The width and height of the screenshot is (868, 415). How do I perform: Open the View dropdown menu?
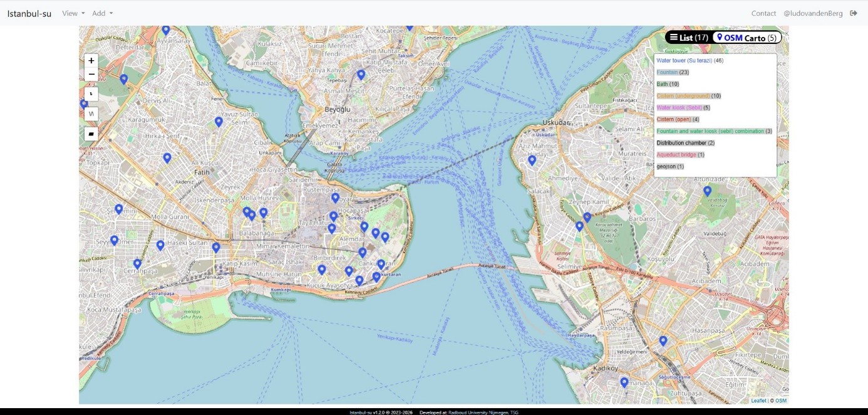[x=73, y=13]
